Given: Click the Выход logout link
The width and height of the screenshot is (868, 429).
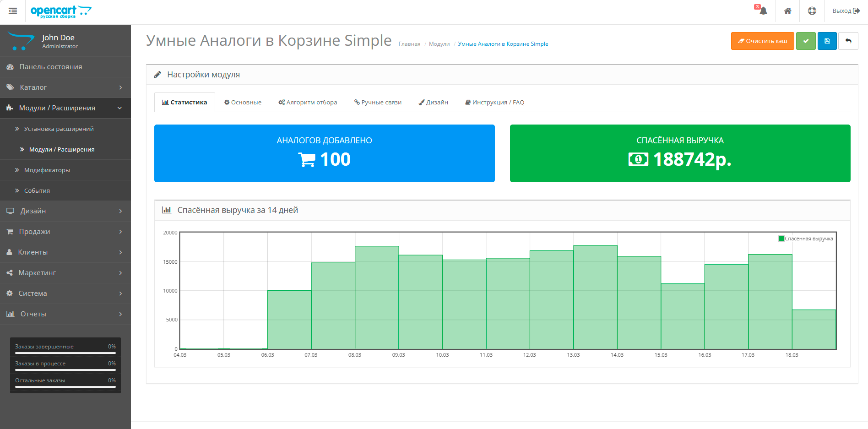Looking at the screenshot, I should (846, 11).
